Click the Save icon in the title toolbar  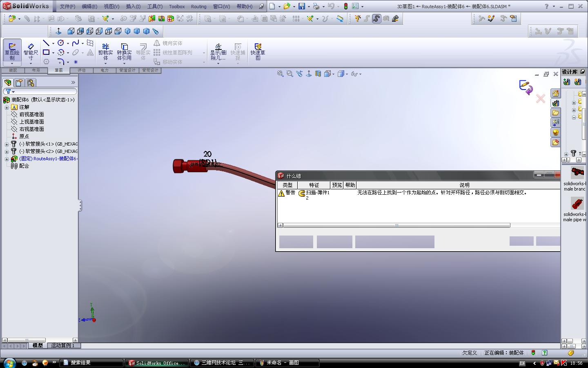coord(302,6)
